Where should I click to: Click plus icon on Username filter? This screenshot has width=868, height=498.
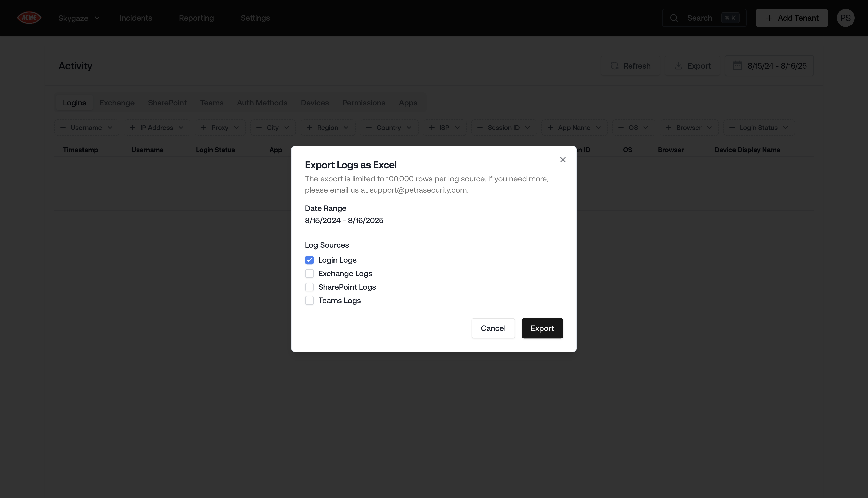coord(63,128)
